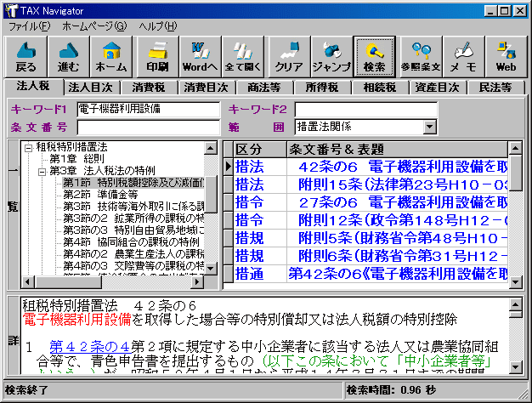Switch to the 民法等 tab

click(x=495, y=88)
